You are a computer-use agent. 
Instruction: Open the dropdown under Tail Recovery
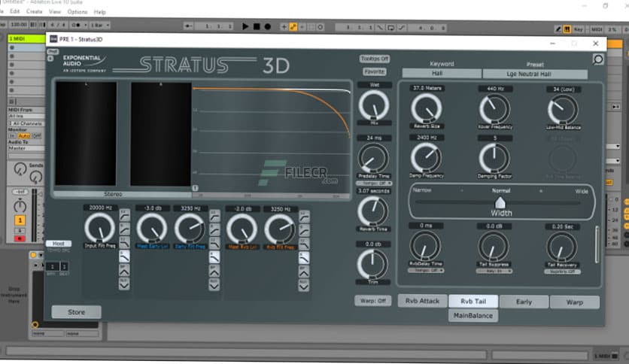click(x=562, y=271)
